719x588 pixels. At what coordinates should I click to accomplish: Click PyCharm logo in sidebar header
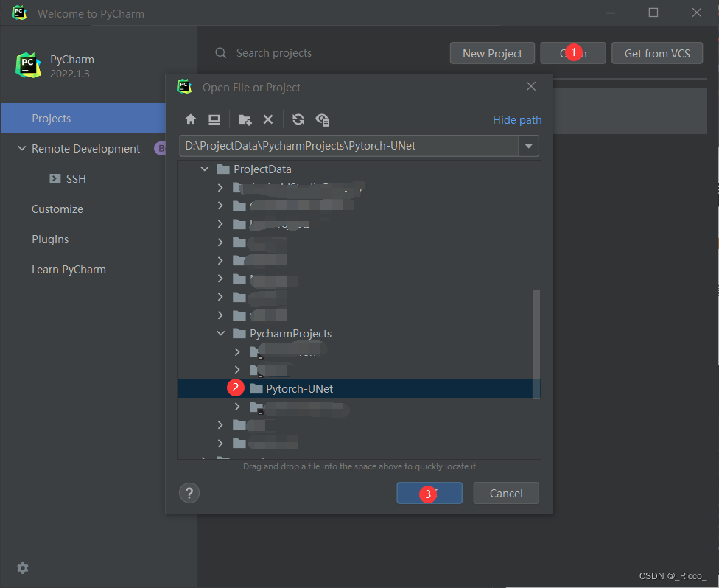28,65
